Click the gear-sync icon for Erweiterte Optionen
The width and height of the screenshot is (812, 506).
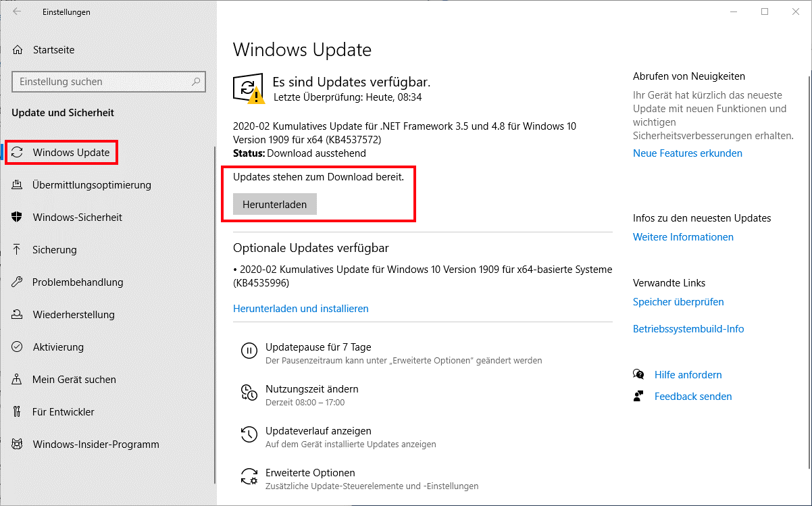pos(249,476)
